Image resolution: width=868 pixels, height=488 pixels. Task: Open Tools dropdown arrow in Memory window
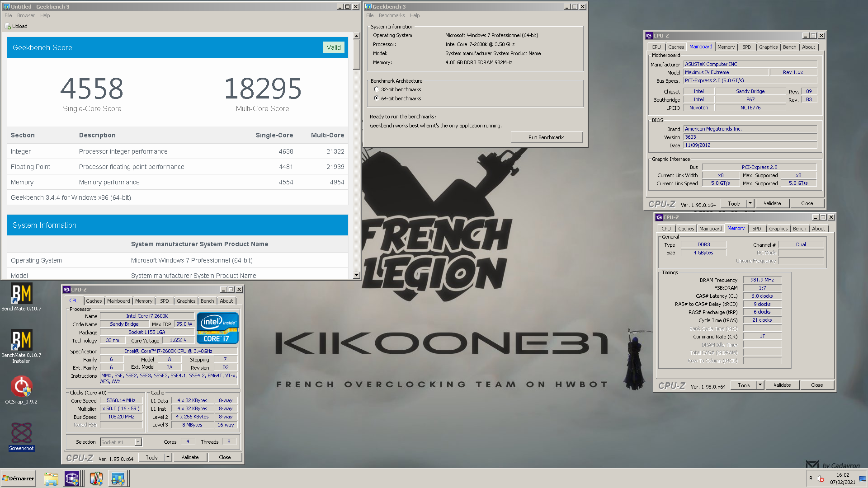(760, 385)
